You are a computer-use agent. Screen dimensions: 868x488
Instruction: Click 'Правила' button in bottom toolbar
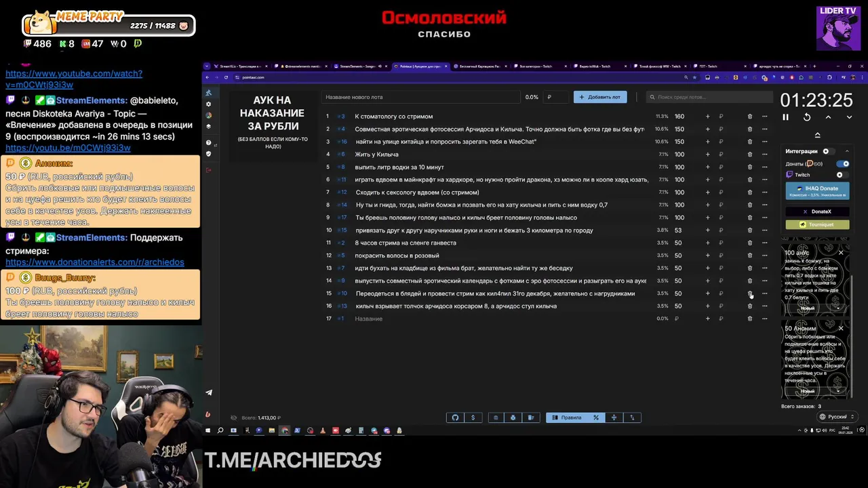(568, 418)
